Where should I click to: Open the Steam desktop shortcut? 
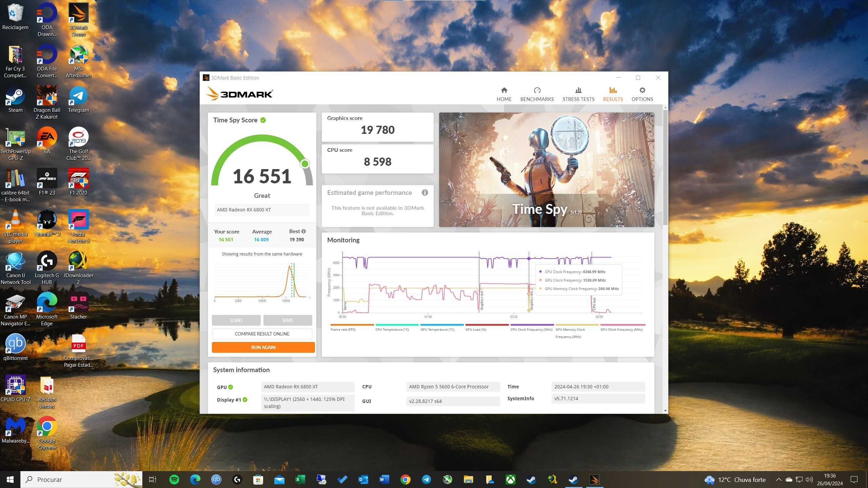15,100
